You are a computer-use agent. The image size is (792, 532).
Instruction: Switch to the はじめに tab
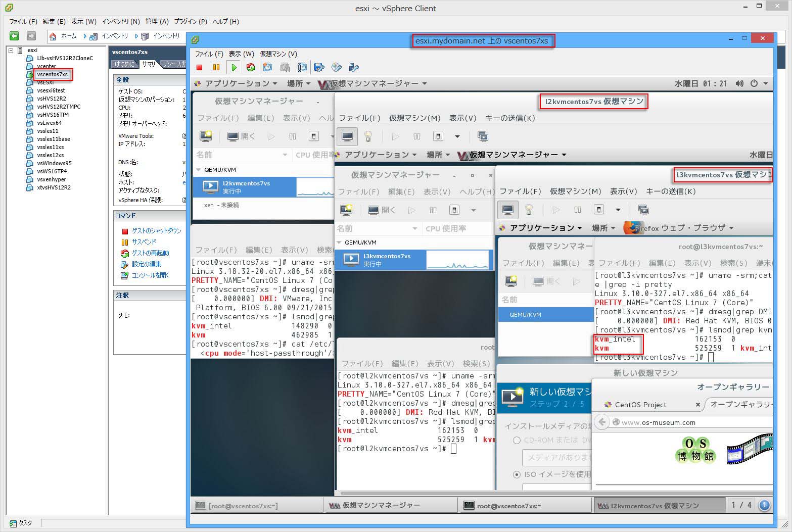point(124,64)
